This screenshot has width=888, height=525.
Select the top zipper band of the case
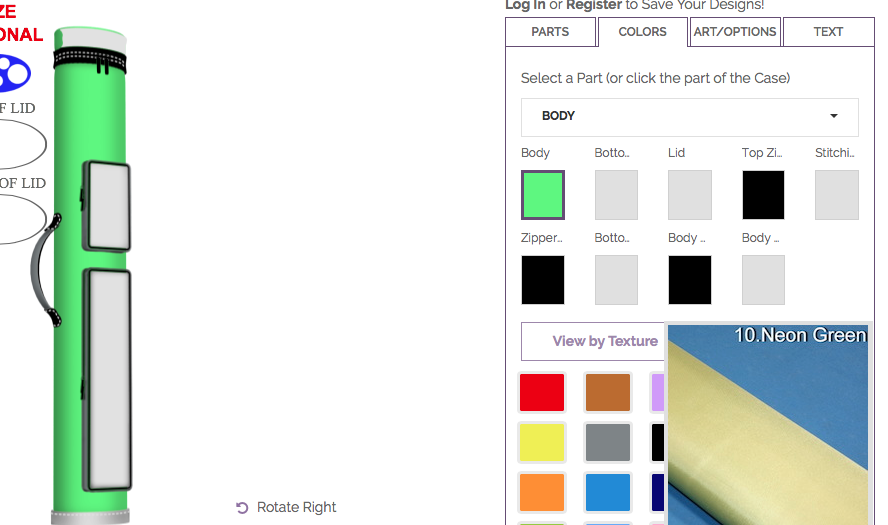(89, 61)
